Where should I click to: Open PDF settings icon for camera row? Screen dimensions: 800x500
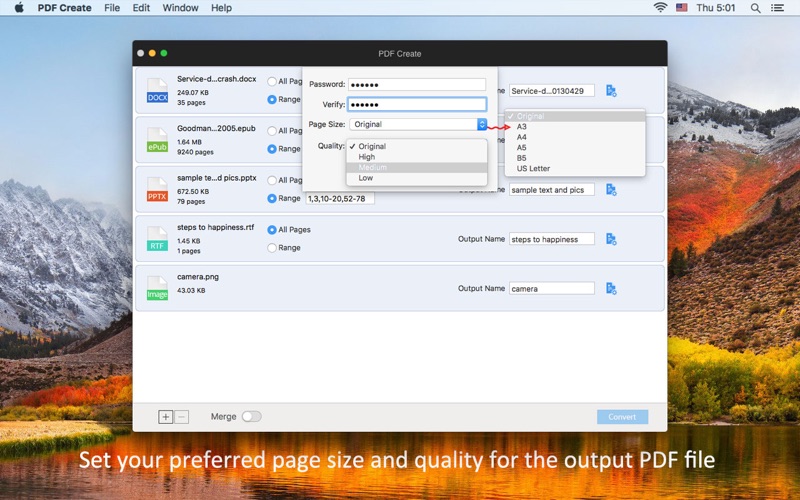pos(611,288)
